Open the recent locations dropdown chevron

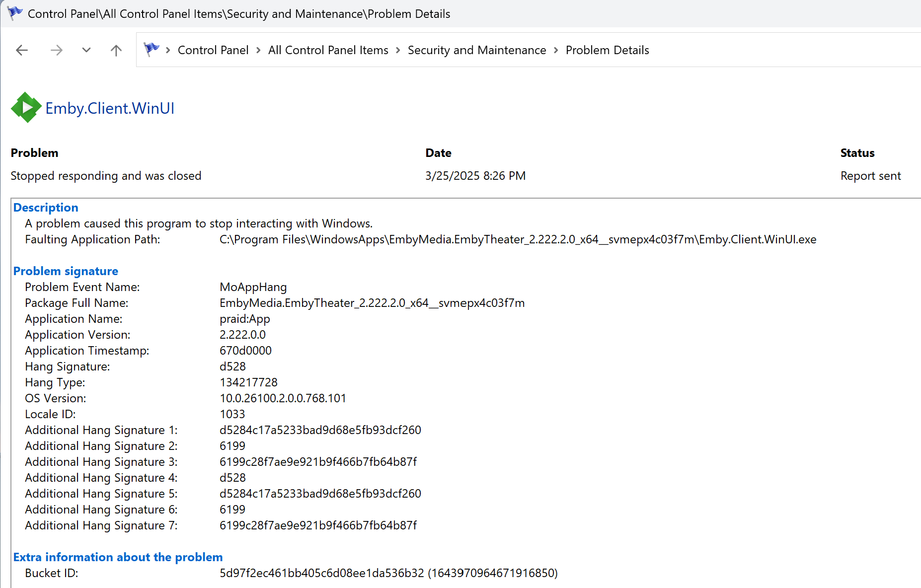coord(86,50)
